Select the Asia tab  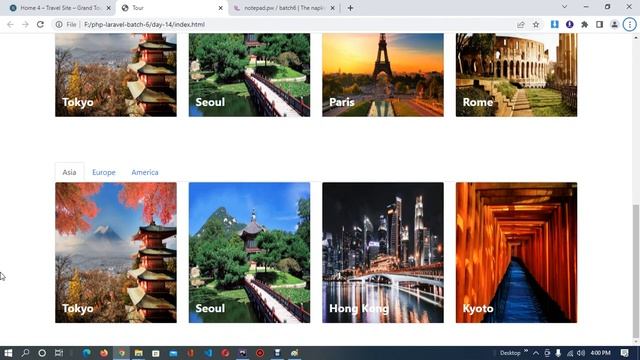point(69,172)
